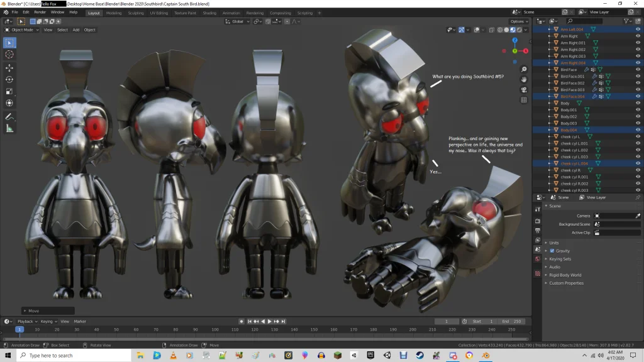Select the Annotate pencil tool

click(x=9, y=117)
